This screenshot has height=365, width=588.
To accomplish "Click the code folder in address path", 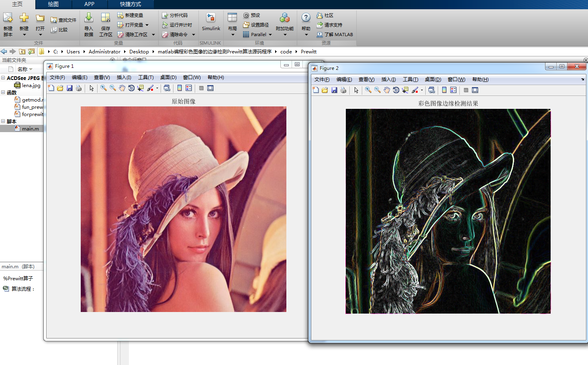I will (x=286, y=51).
